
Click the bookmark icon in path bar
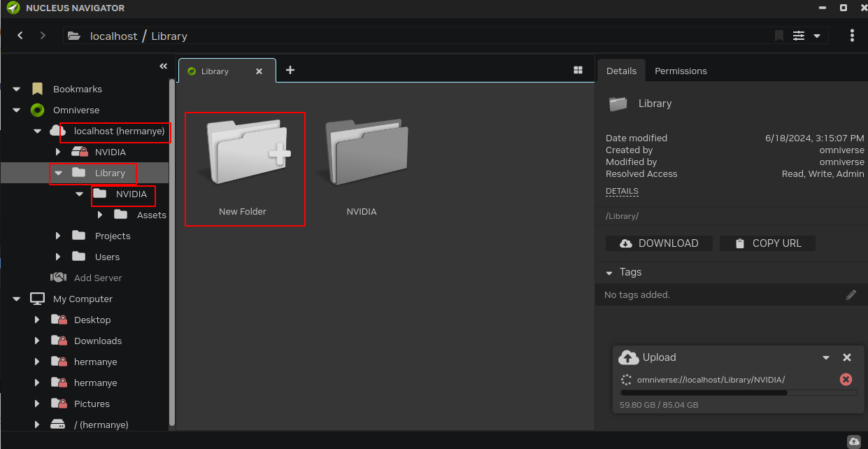tap(778, 36)
